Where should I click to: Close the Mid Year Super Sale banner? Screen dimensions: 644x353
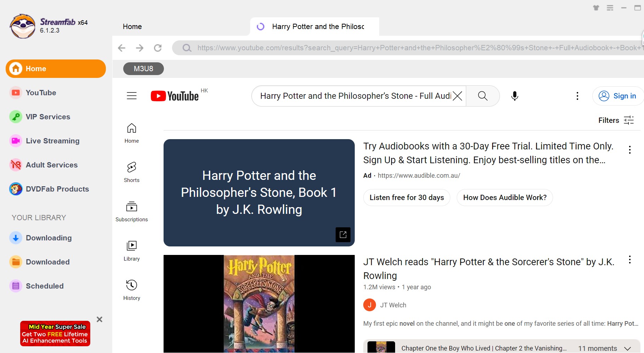pos(99,319)
